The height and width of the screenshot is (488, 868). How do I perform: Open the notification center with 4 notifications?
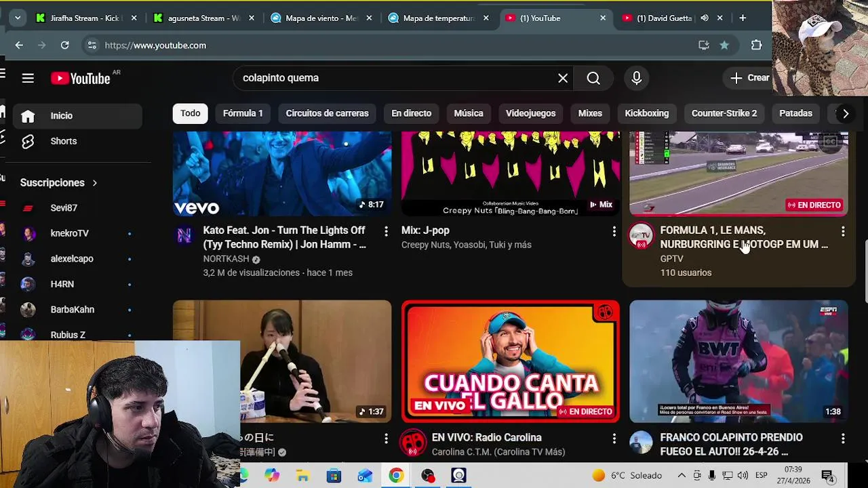[827, 476]
